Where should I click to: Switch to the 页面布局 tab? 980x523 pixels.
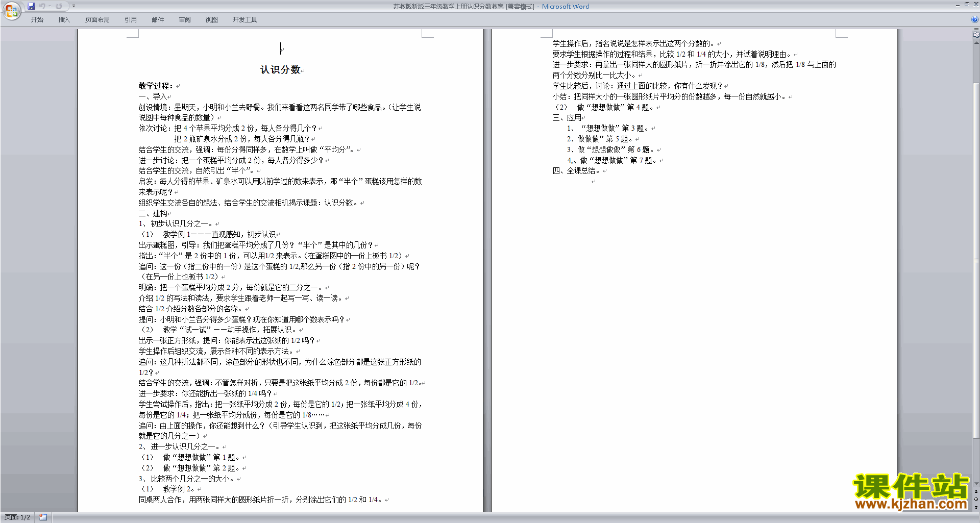pyautogui.click(x=97, y=19)
